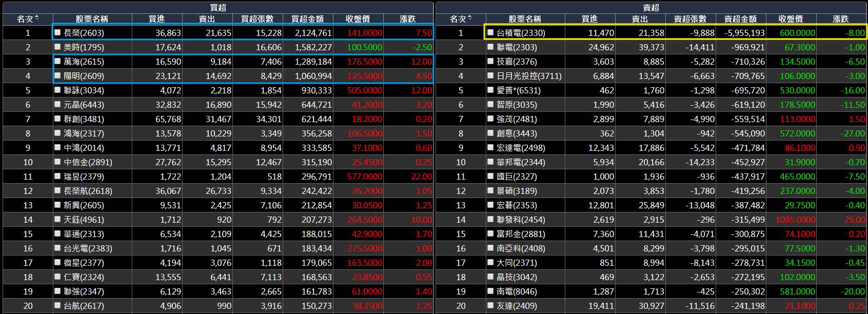Screen dimensions: 868x314
Task: Open stock 華通(2313)
Action: 84,234
